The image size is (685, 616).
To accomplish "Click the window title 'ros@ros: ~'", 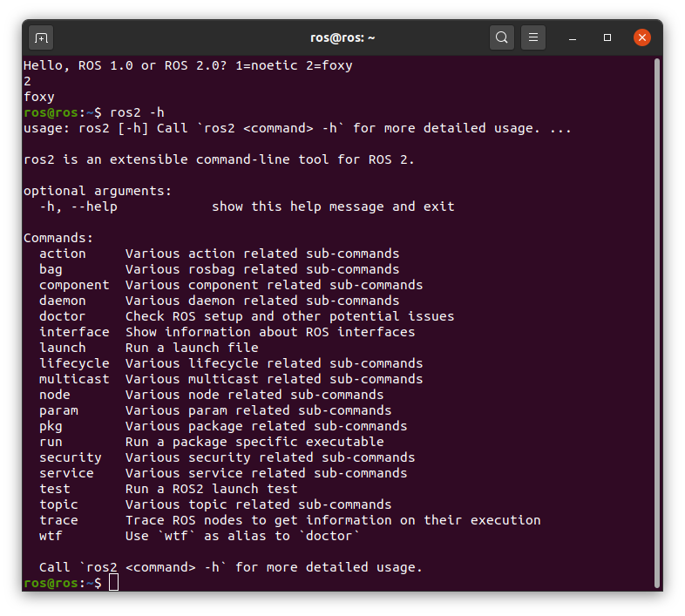I will [342, 38].
